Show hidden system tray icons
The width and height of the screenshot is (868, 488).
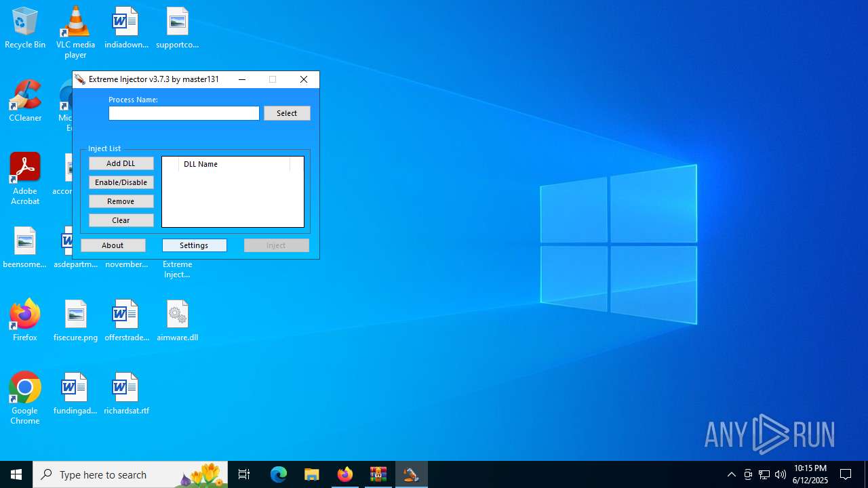pos(731,474)
